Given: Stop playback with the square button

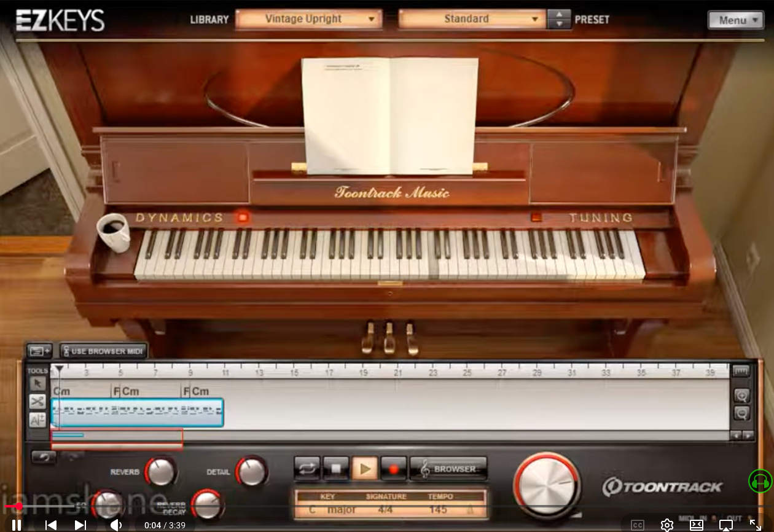Looking at the screenshot, I should (336, 469).
